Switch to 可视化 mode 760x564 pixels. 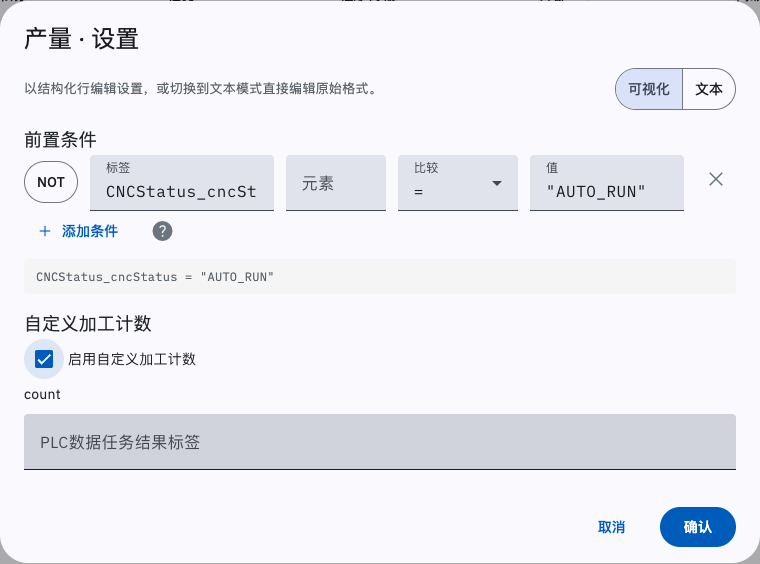point(649,89)
